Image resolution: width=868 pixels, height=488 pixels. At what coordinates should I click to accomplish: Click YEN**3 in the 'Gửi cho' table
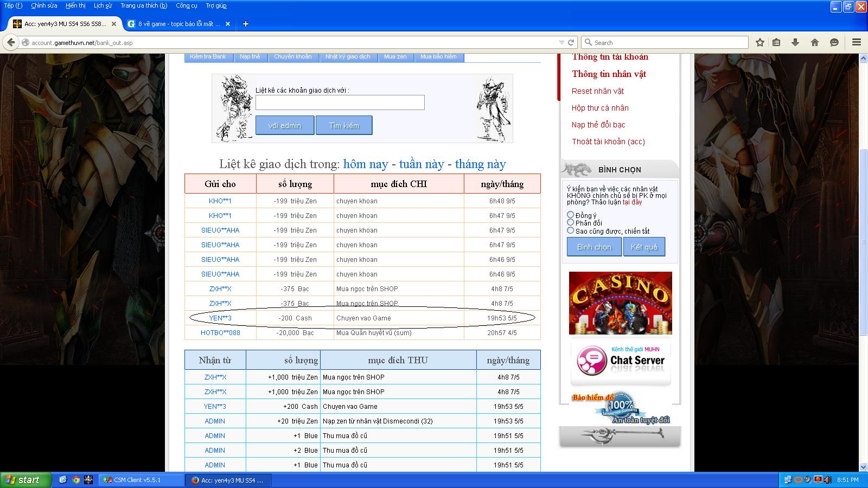[x=220, y=318]
